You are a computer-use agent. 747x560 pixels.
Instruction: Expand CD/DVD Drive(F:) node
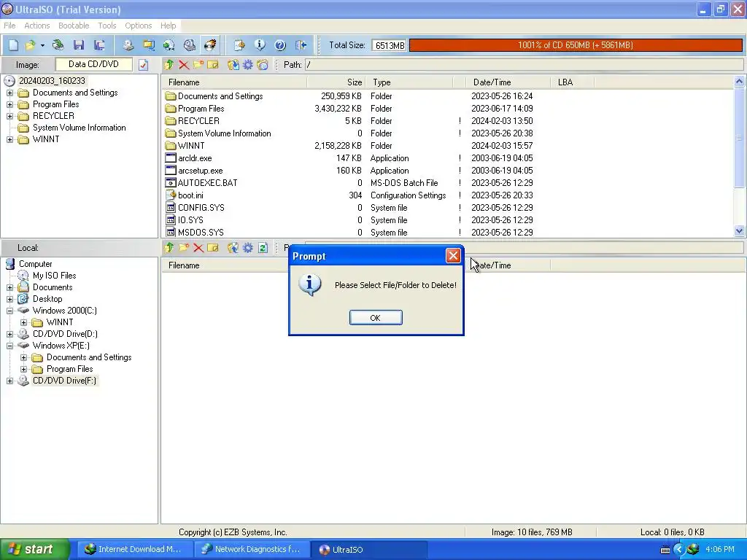[x=9, y=381]
